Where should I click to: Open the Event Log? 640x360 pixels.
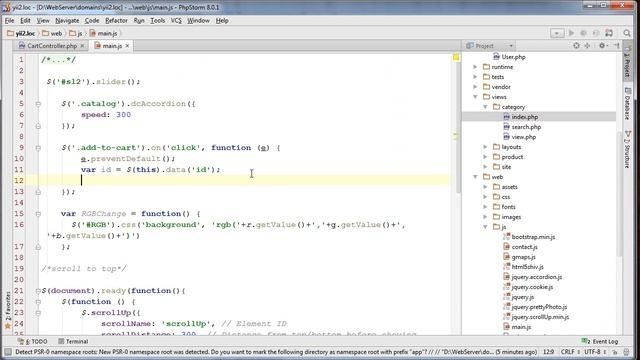(x=600, y=341)
